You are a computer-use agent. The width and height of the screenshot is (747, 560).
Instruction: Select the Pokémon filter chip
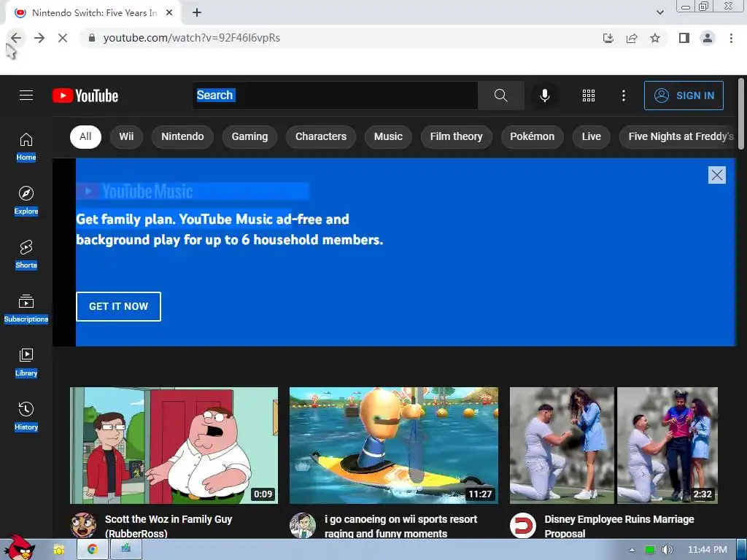pos(532,136)
